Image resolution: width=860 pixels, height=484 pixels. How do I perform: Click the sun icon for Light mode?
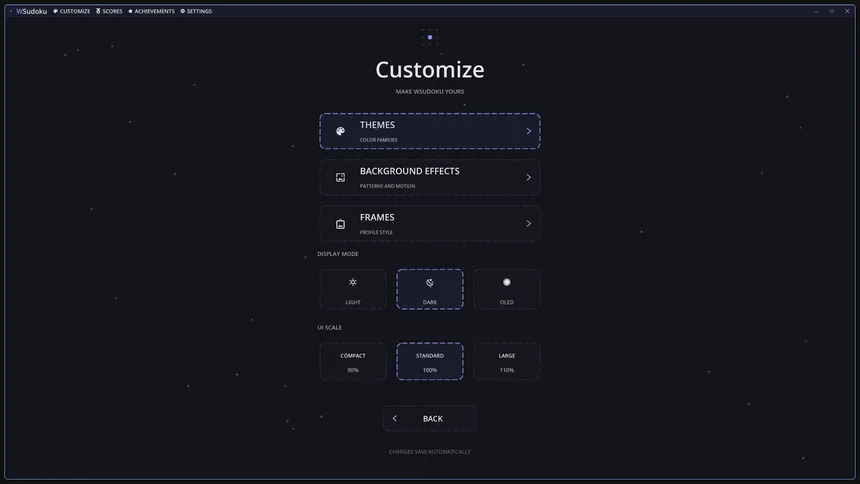[x=353, y=282]
